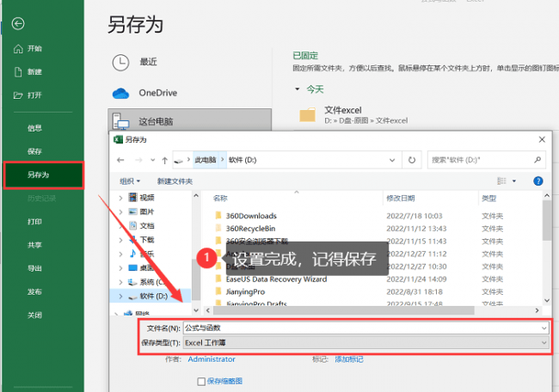Open the recent locations dropdown arrow
Image resolution: width=559 pixels, height=392 pixels.
click(152, 160)
